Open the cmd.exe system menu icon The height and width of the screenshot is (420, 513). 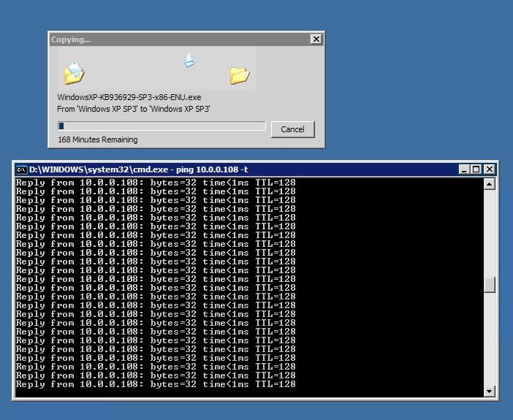point(22,169)
